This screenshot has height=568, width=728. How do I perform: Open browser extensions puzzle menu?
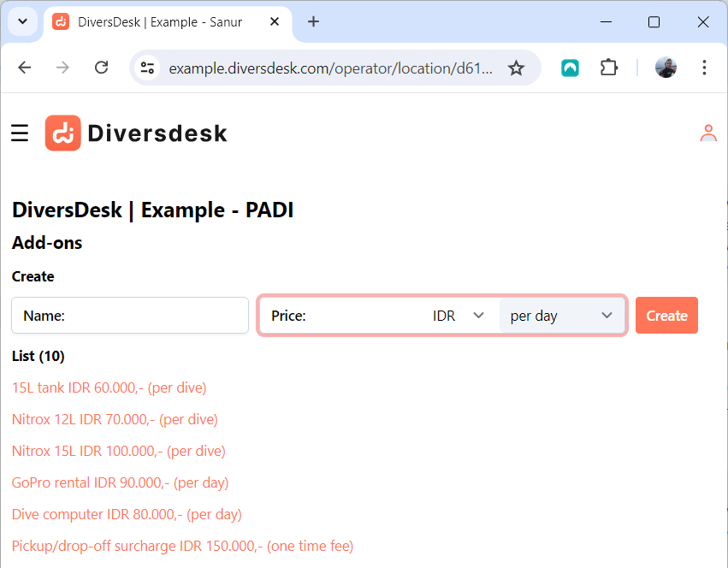click(x=609, y=68)
